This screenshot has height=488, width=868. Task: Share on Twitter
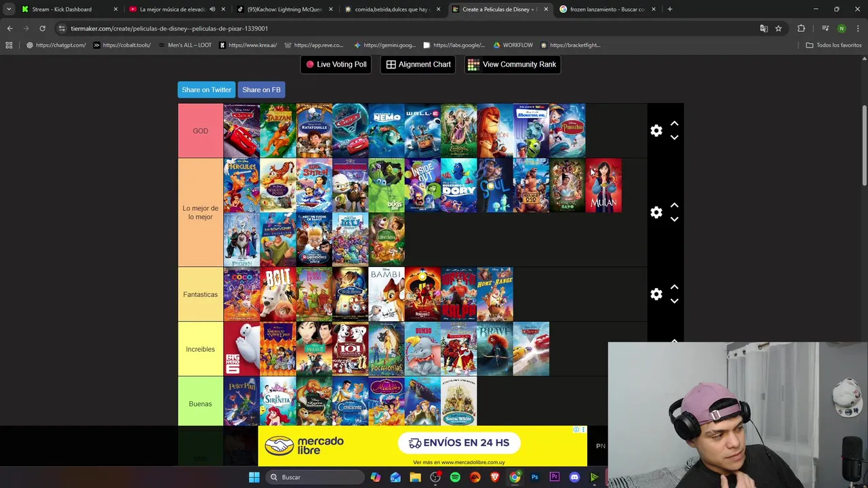pyautogui.click(x=206, y=89)
